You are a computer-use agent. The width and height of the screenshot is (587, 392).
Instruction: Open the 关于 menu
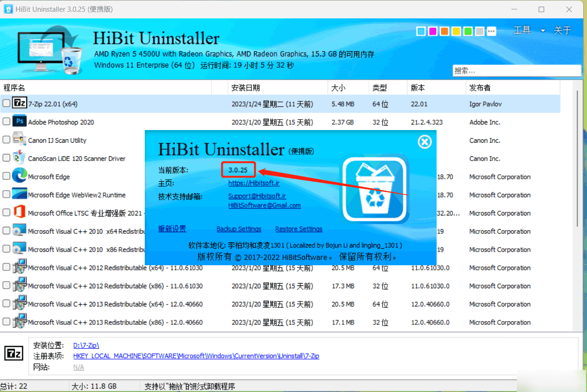click(562, 30)
